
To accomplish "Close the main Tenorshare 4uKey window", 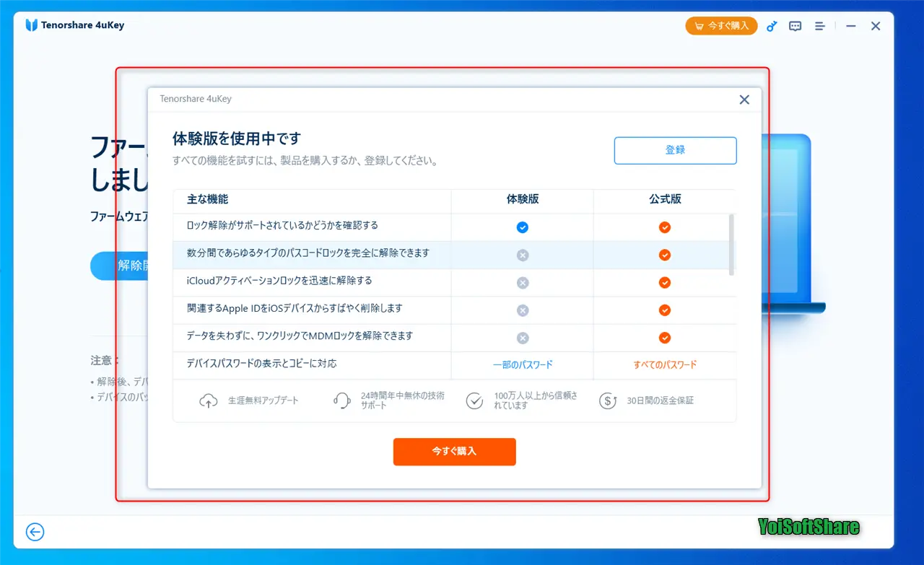I will 876,26.
